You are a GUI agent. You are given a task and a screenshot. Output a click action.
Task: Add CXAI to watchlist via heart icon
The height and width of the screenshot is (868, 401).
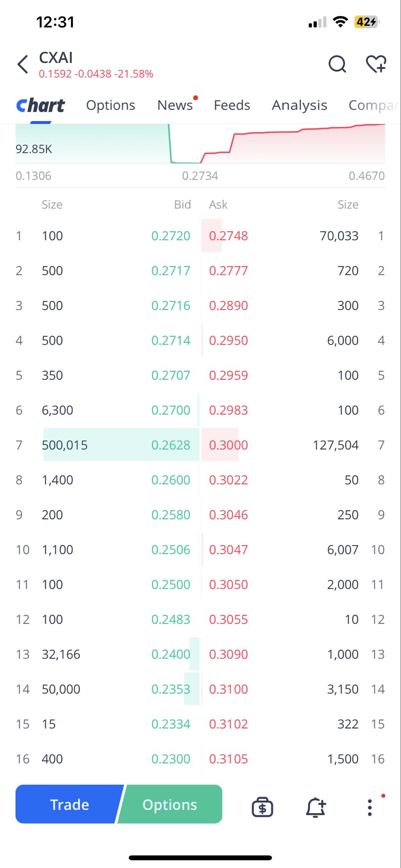tap(376, 64)
